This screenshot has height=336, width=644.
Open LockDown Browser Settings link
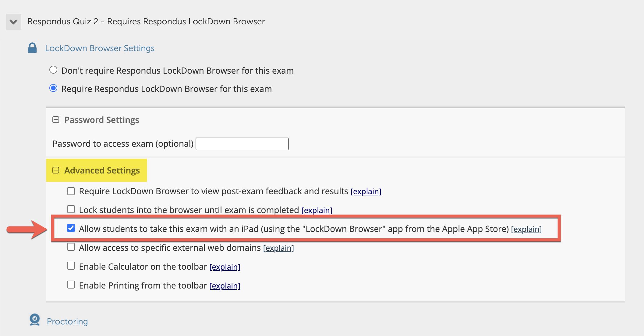tap(100, 48)
